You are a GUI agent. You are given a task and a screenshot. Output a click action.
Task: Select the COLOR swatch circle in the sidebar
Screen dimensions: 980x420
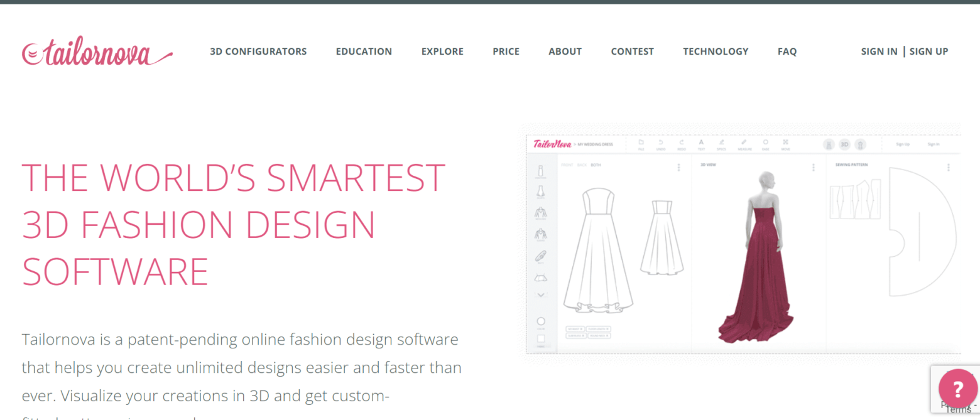(541, 321)
